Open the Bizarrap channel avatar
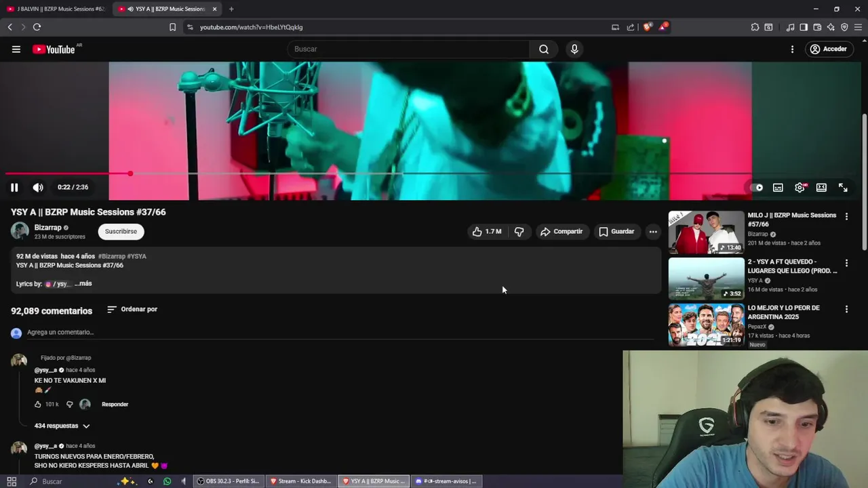 pos(20,231)
